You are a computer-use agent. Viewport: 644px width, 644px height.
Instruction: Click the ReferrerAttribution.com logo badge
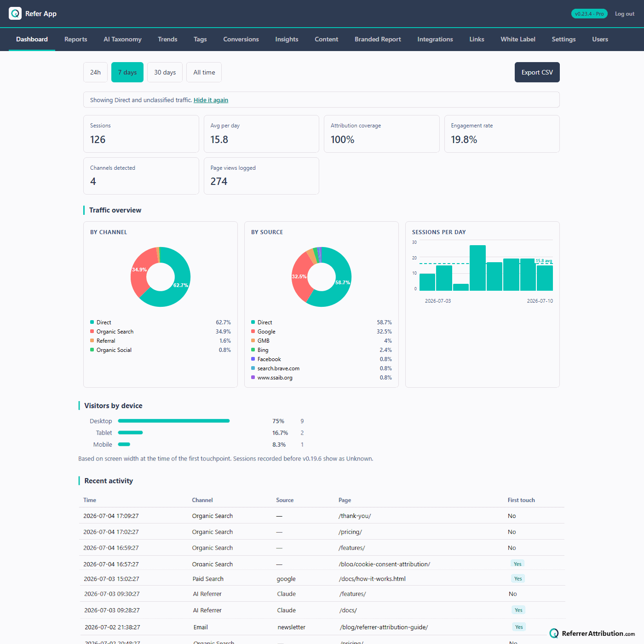pyautogui.click(x=592, y=633)
